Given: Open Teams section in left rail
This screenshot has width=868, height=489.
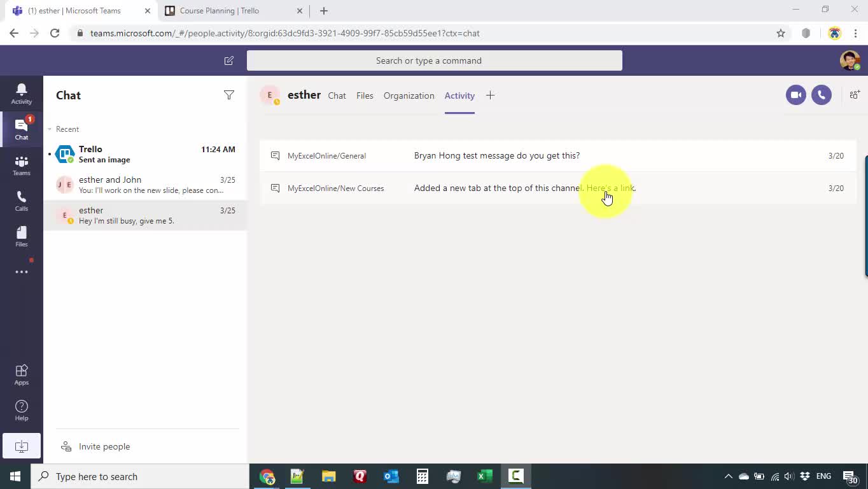Looking at the screenshot, I should pyautogui.click(x=21, y=166).
